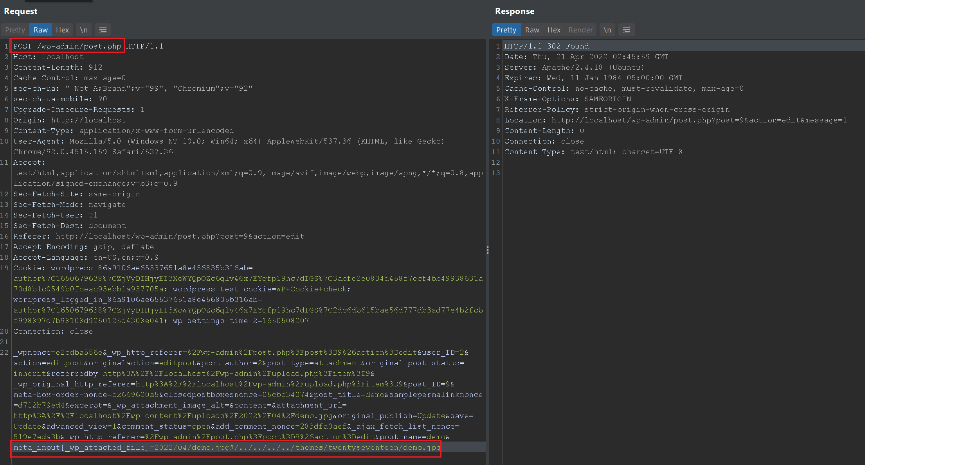
Task: Click the request Connection: close header line
Action: coord(53,331)
